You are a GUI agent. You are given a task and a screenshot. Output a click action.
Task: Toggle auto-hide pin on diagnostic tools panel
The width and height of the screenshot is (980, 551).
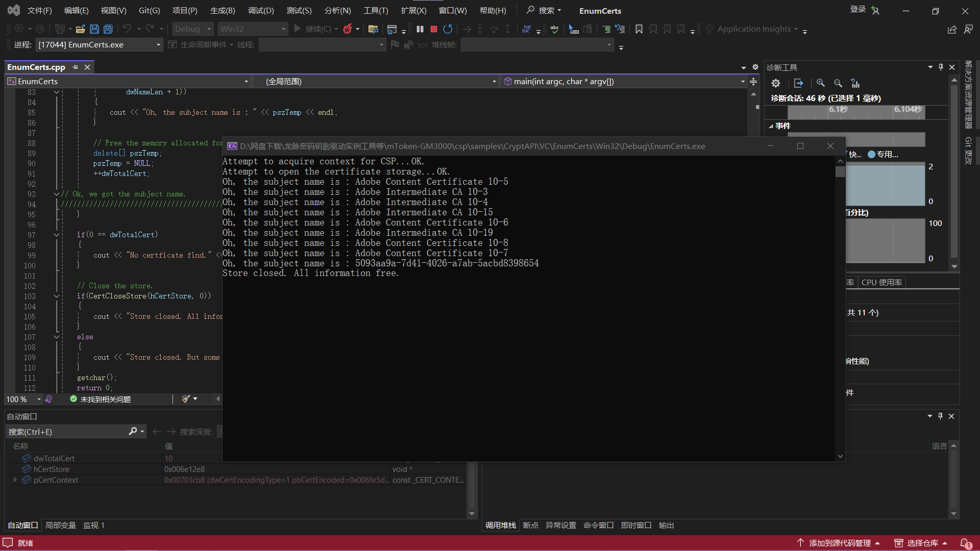941,67
